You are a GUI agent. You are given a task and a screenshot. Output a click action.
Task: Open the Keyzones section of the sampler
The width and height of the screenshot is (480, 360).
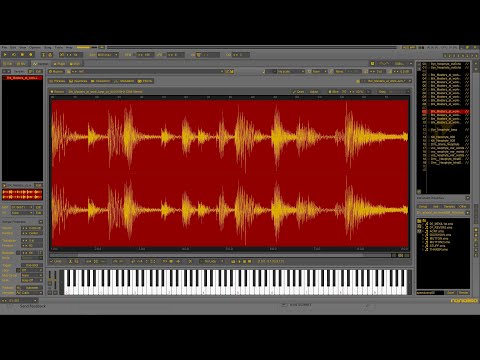pyautogui.click(x=78, y=81)
